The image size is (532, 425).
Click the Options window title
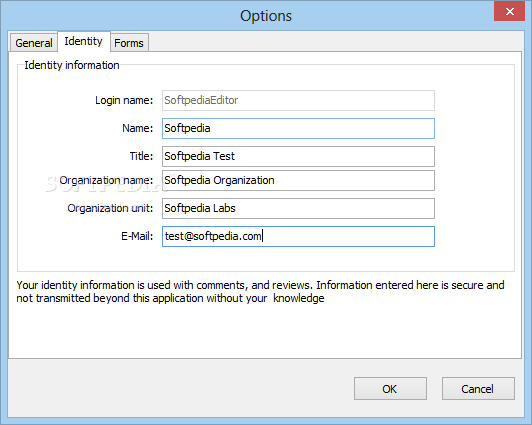266,16
